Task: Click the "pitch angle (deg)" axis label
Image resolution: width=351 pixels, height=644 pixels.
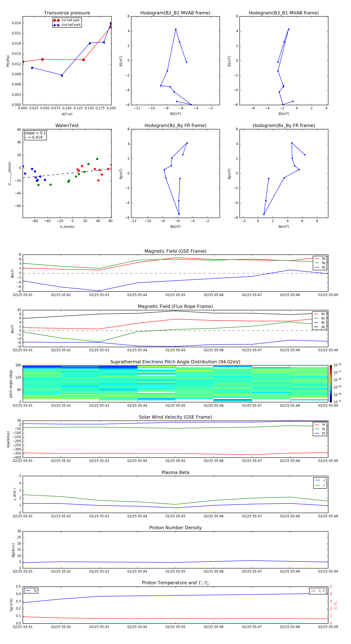Action: tap(11, 384)
